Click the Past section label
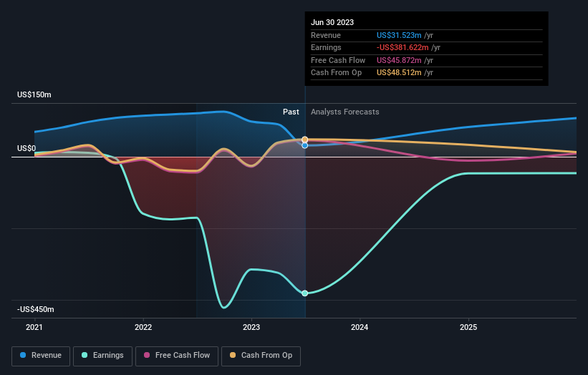Image resolution: width=588 pixels, height=375 pixels. pyautogui.click(x=291, y=112)
